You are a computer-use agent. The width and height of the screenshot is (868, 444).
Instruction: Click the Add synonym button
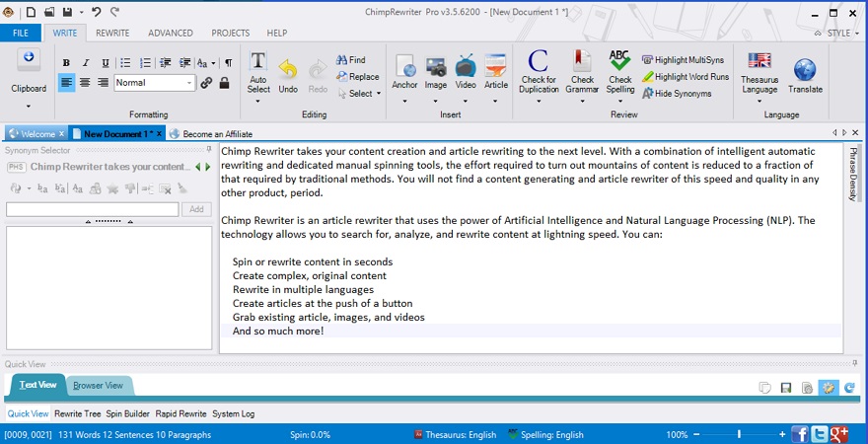tap(196, 209)
